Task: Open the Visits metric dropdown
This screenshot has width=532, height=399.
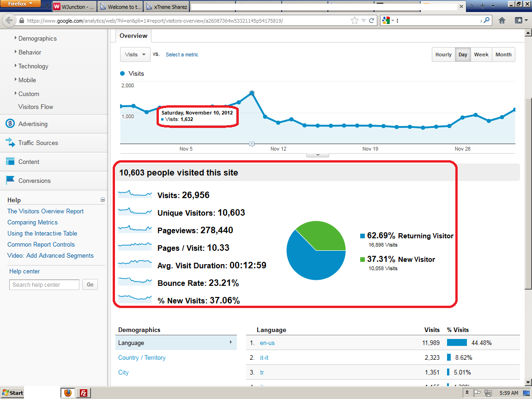Action: pos(135,54)
